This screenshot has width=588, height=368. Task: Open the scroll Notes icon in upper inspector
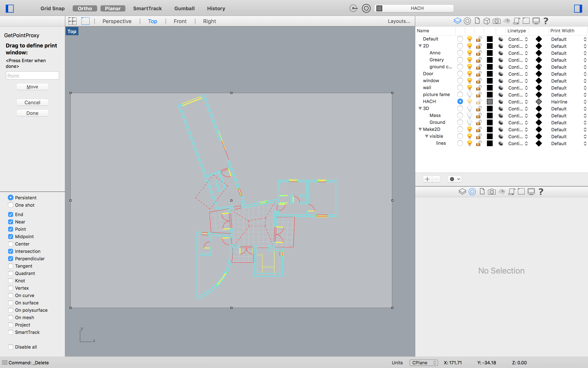[516, 21]
